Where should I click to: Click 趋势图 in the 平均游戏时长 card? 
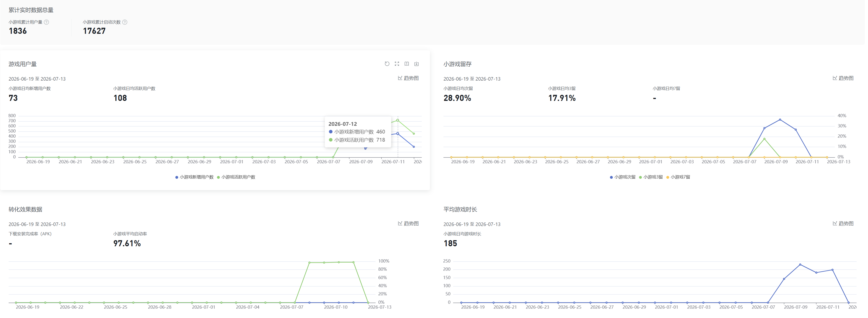pyautogui.click(x=843, y=223)
